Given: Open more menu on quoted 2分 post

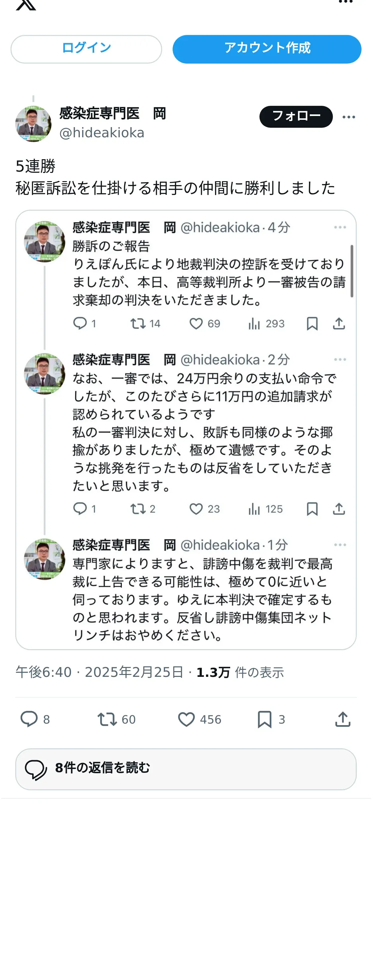Looking at the screenshot, I should point(340,359).
